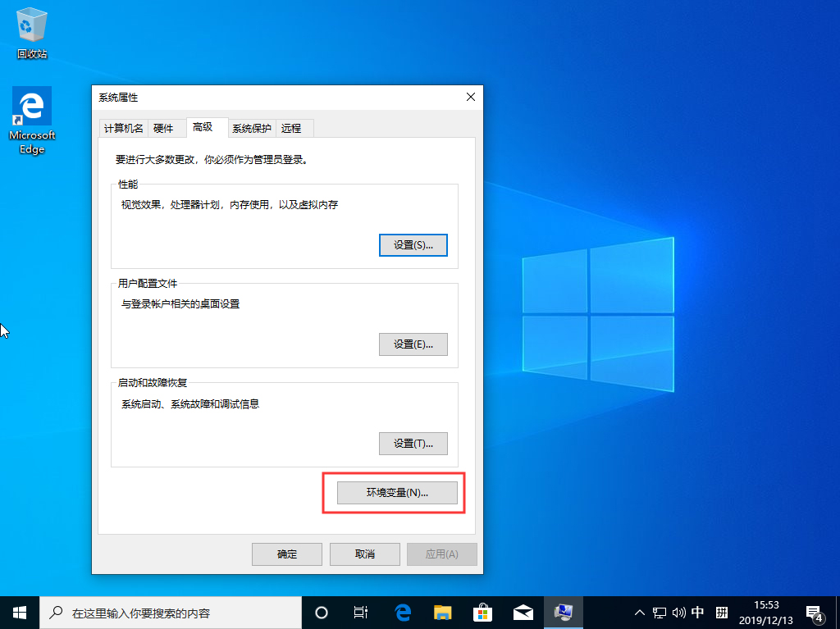This screenshot has width=840, height=629.
Task: Adjust the speaker volume icon
Action: click(x=678, y=612)
